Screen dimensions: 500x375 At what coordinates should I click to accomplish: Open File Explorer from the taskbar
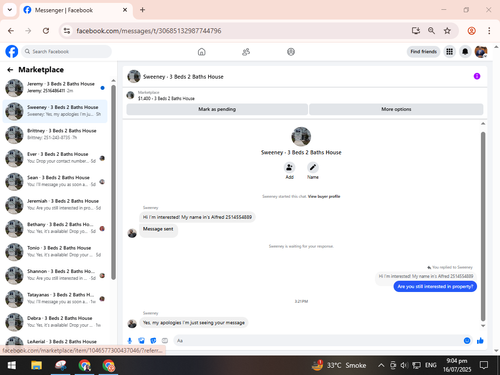[36, 366]
